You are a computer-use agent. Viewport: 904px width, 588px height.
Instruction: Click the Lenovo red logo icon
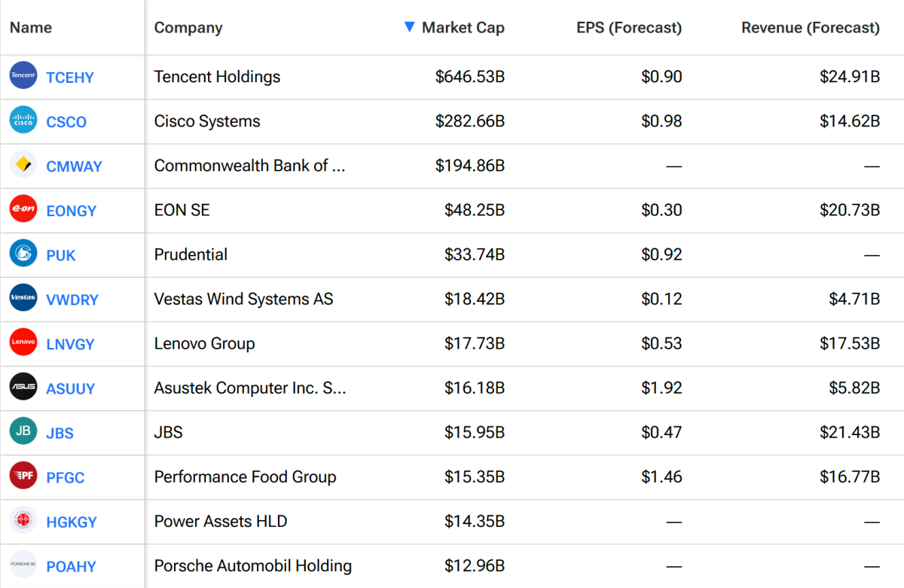click(23, 342)
